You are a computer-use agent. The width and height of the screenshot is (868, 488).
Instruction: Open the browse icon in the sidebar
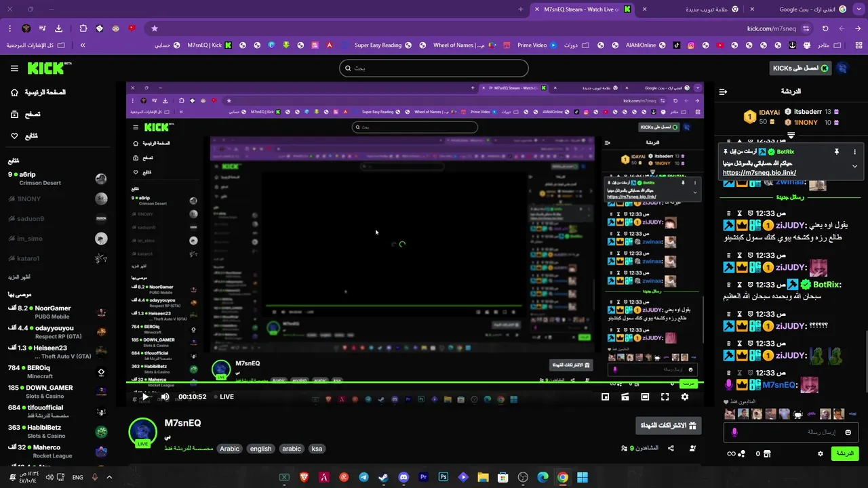click(14, 115)
